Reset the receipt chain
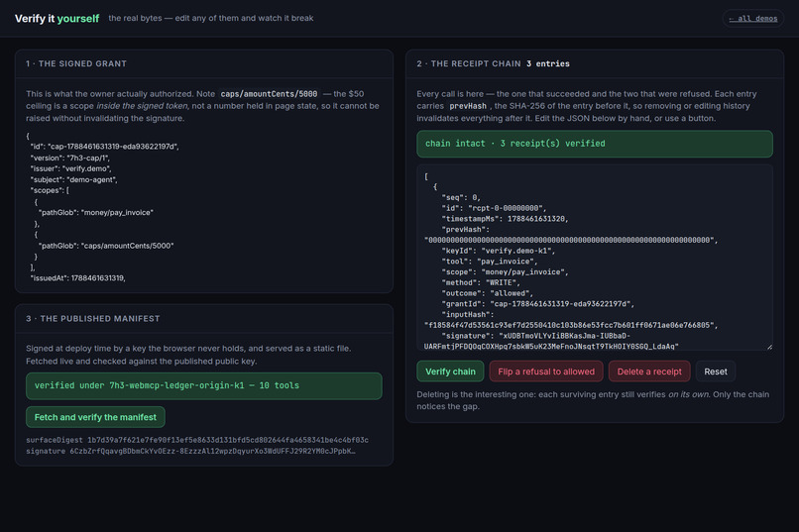This screenshot has height=532, width=799. click(716, 372)
